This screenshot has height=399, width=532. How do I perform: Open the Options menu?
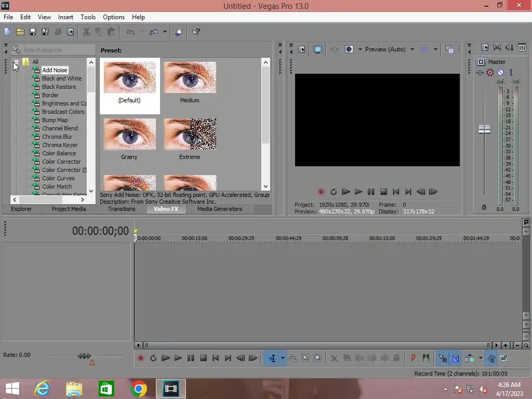point(114,17)
